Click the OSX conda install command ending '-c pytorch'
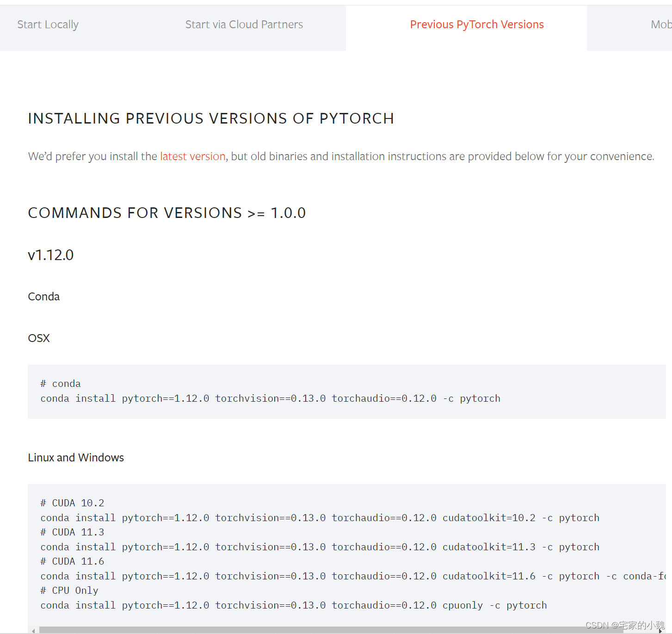 point(271,398)
